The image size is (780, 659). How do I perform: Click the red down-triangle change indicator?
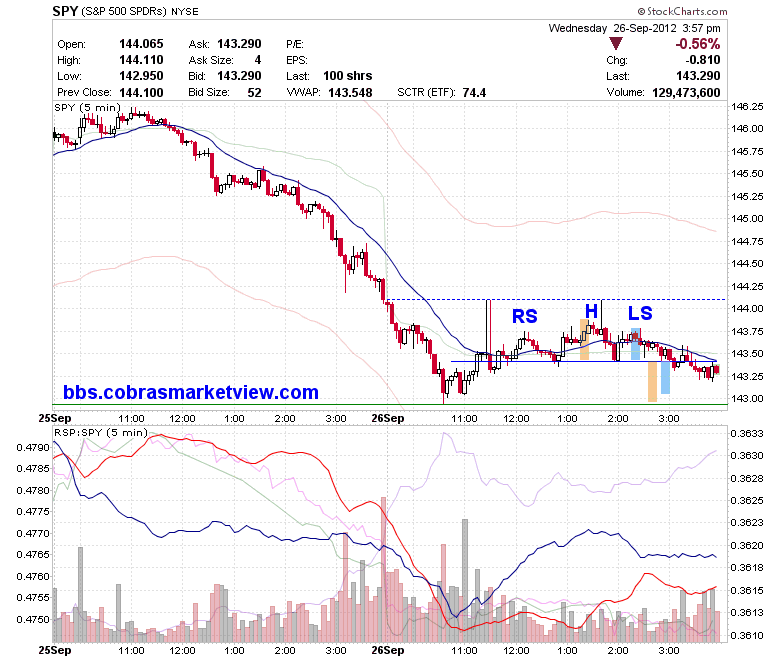[616, 44]
